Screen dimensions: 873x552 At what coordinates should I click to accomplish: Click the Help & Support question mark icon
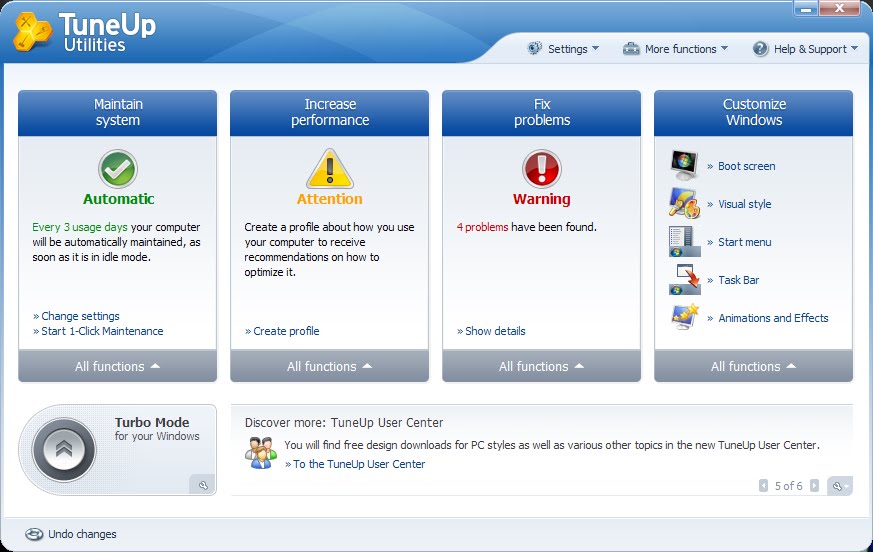coord(760,48)
